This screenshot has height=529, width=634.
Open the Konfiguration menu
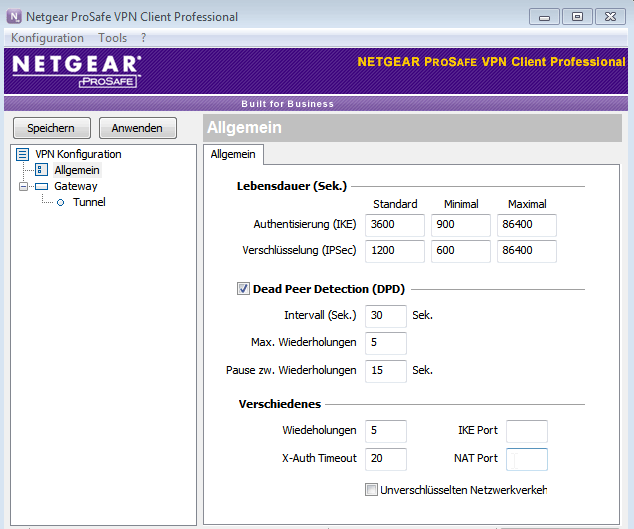click(x=47, y=38)
